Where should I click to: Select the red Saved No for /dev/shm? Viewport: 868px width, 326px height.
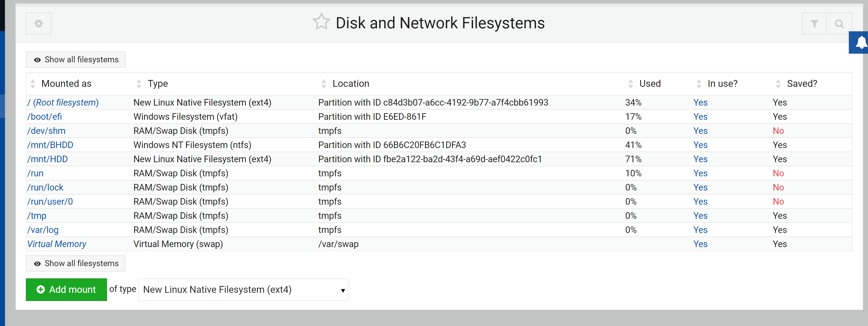778,131
